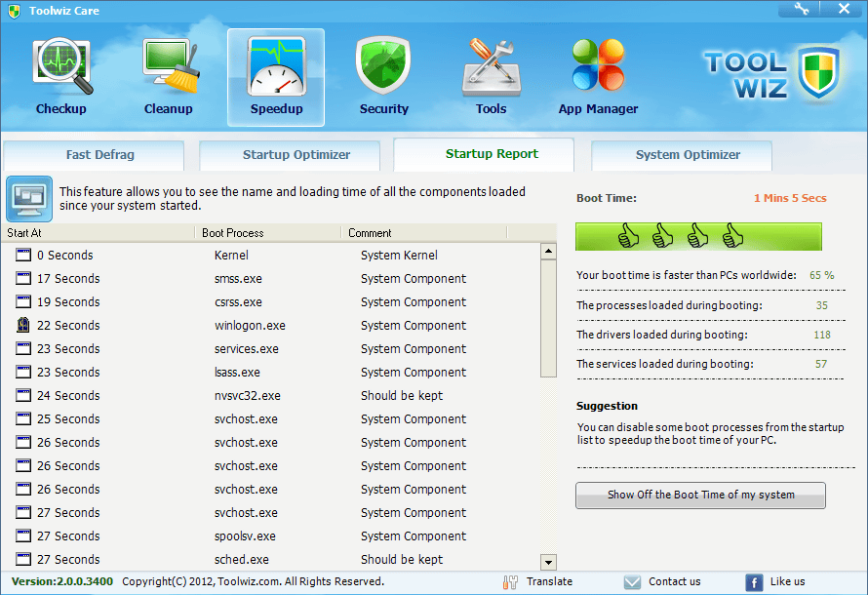Screen dimensions: 868x595
Task: Click the drivers loaded value '118'
Action: tap(822, 335)
